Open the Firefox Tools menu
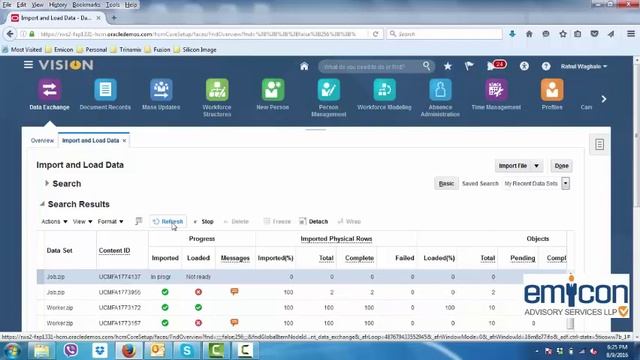640x360 pixels. coord(113,5)
